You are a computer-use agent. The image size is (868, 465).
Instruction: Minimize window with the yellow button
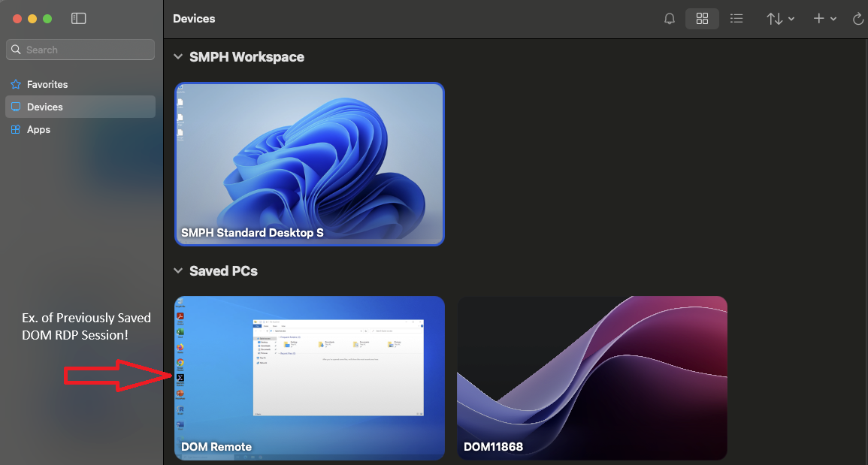coord(32,19)
